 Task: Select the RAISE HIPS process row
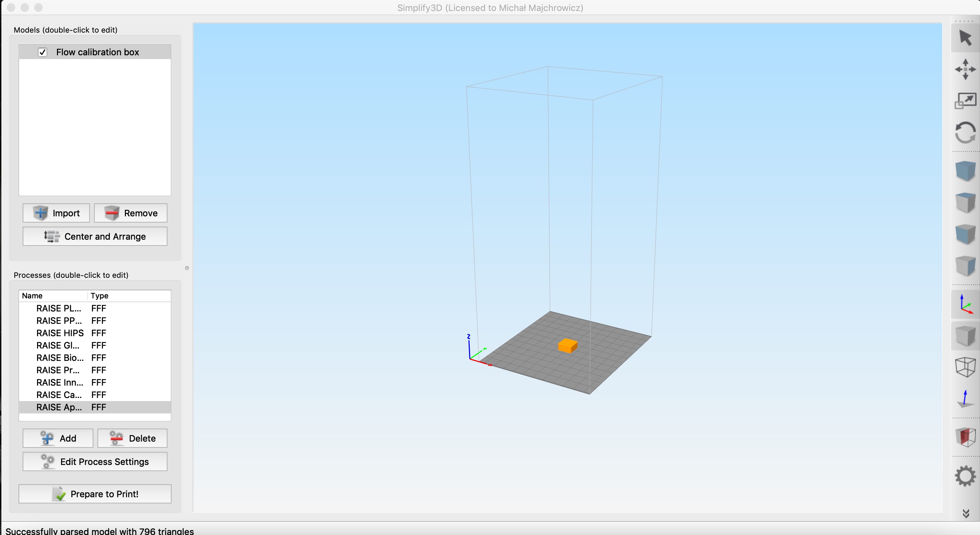click(x=95, y=333)
